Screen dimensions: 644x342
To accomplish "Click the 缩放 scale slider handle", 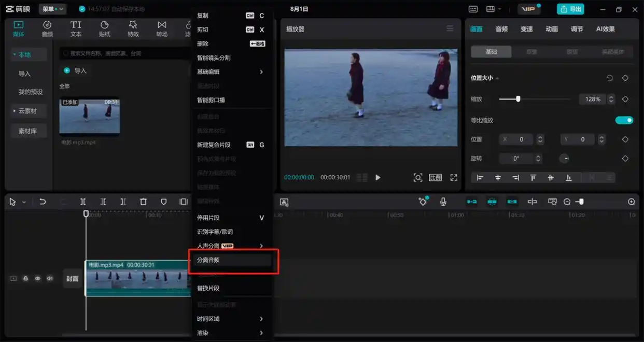I will coord(517,99).
